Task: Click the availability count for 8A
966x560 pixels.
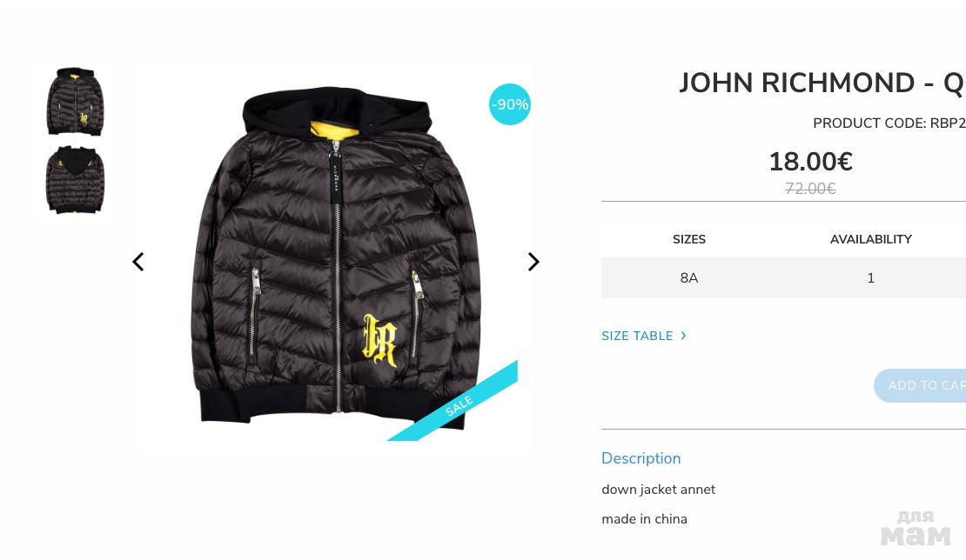Action: 870,278
